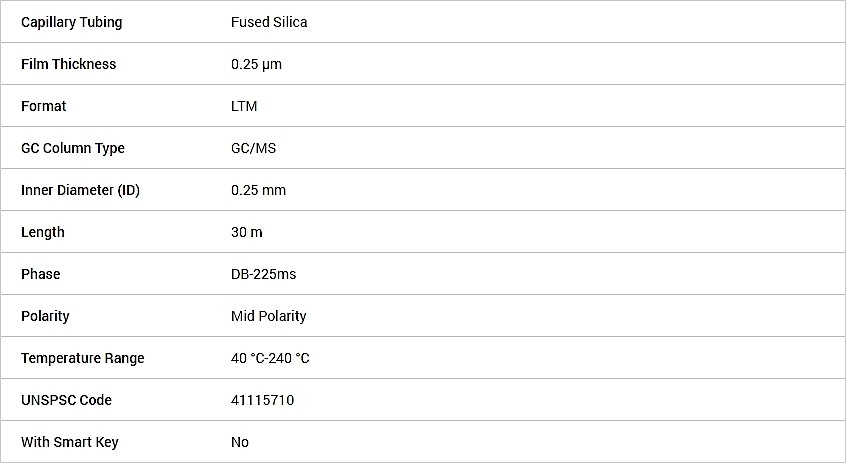Viewport: 846px width, 463px height.
Task: Select the Inner Diameter (ID) label
Action: coord(80,190)
